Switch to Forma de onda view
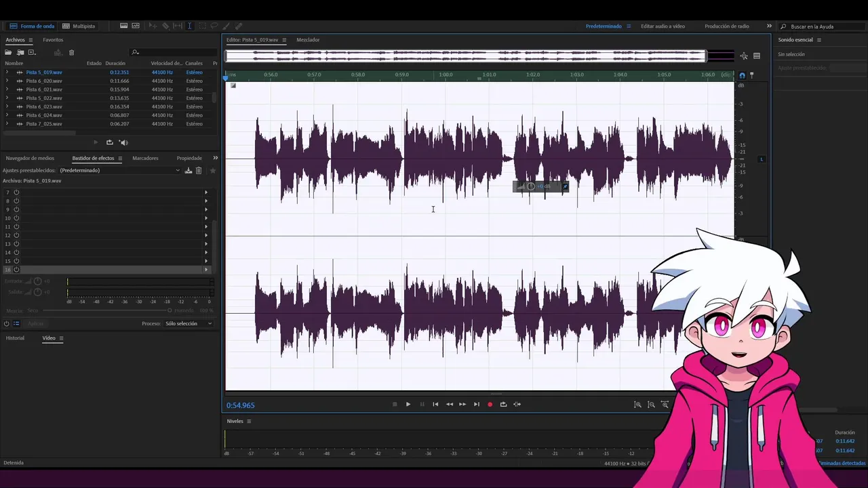The width and height of the screenshot is (868, 488). pyautogui.click(x=32, y=26)
